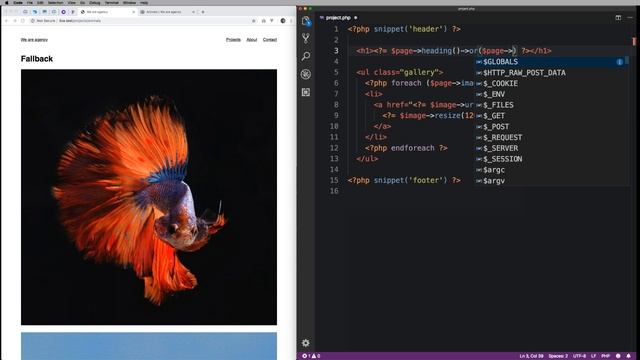Click the Fallback heading on the page

37,59
